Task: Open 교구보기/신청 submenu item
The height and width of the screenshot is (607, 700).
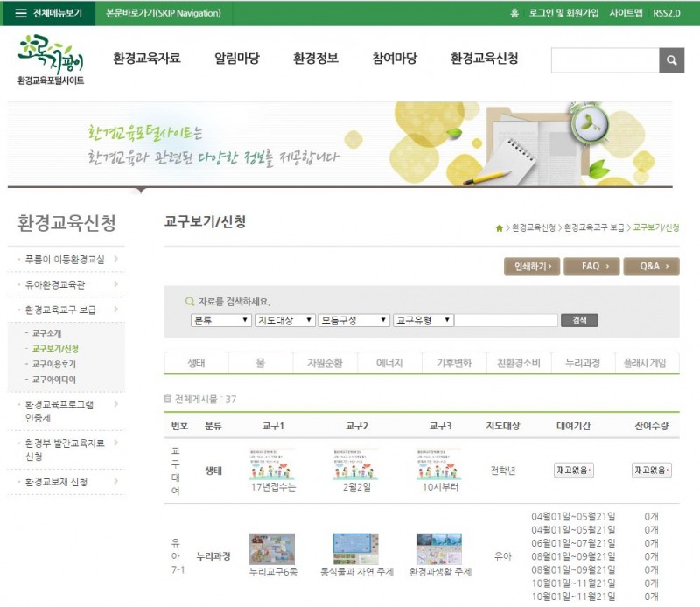Action: point(55,349)
